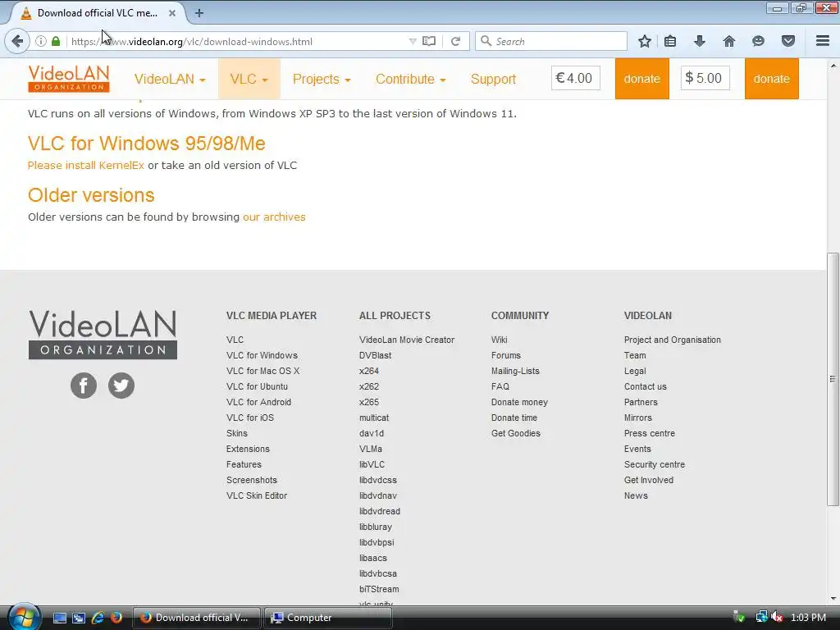Save page to Pocket icon
The width and height of the screenshot is (840, 630).
(788, 41)
